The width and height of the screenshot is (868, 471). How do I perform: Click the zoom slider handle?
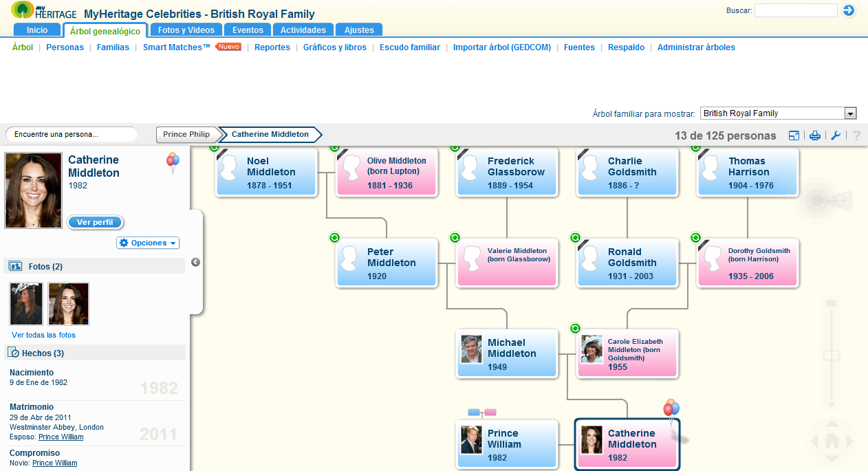click(x=832, y=355)
